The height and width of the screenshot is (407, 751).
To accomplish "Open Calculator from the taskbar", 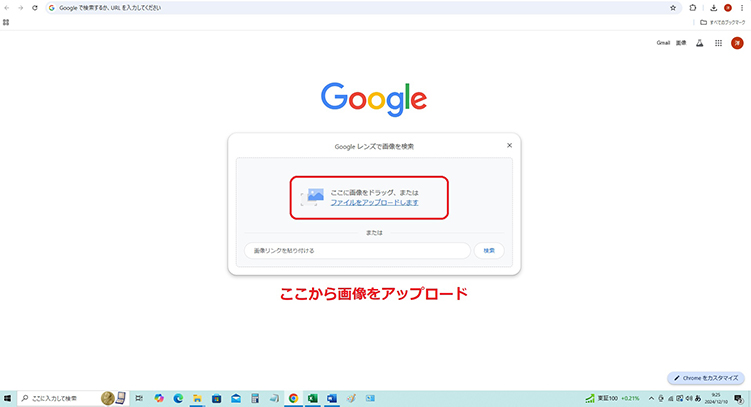I will pos(255,398).
